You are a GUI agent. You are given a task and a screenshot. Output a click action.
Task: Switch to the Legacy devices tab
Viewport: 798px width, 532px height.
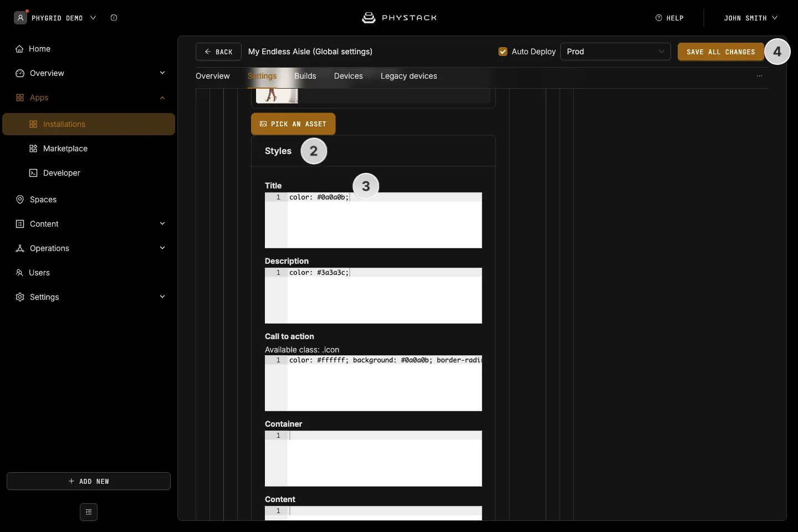409,76
